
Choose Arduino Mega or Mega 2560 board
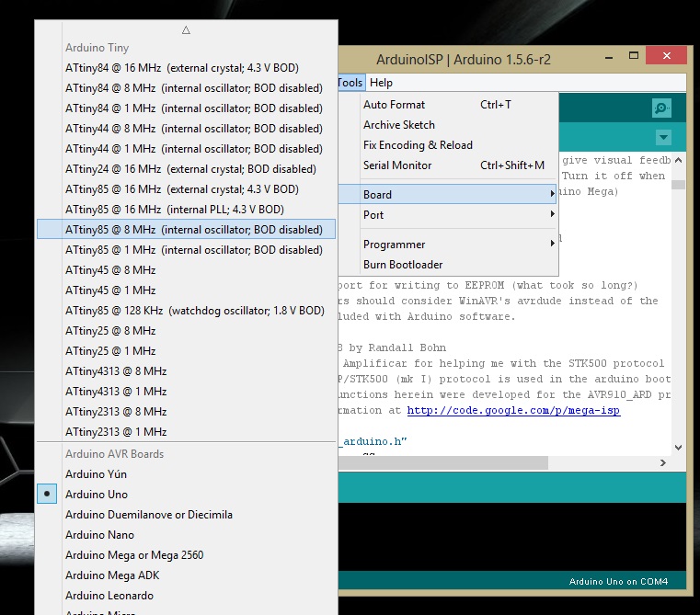(186, 555)
